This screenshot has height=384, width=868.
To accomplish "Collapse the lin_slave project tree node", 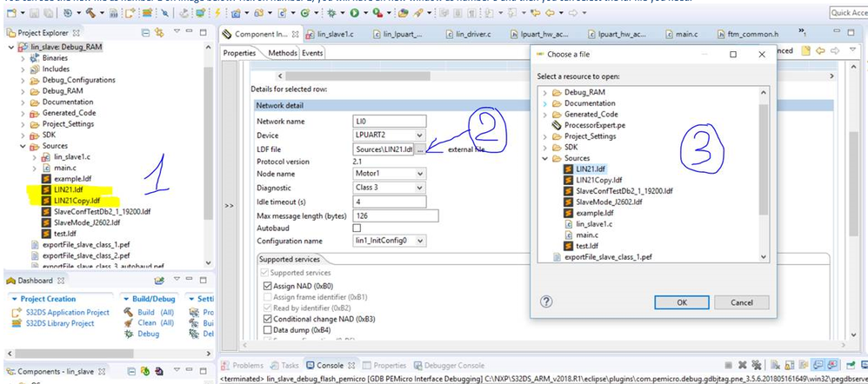I will click(11, 47).
